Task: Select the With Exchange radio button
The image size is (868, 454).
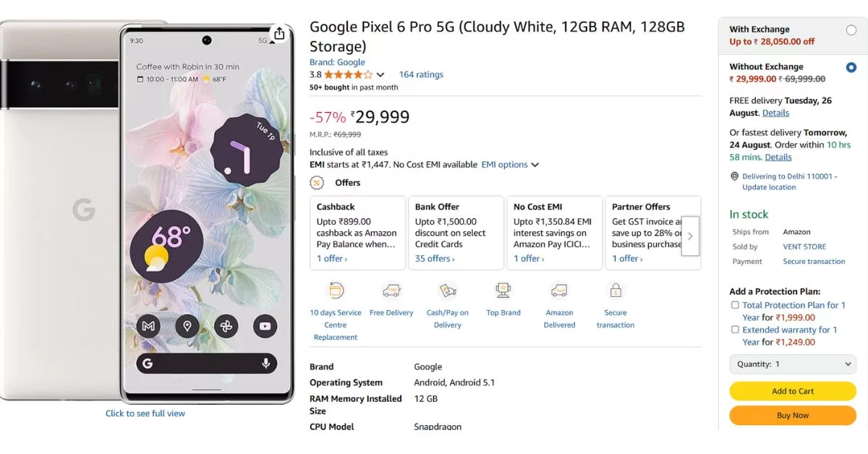Action: 851,30
